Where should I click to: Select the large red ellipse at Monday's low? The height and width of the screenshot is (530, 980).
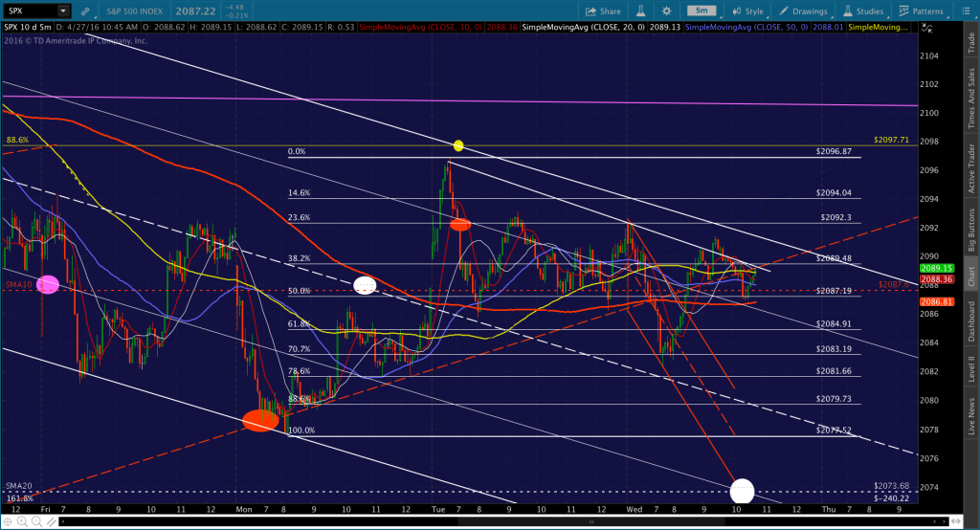point(260,421)
